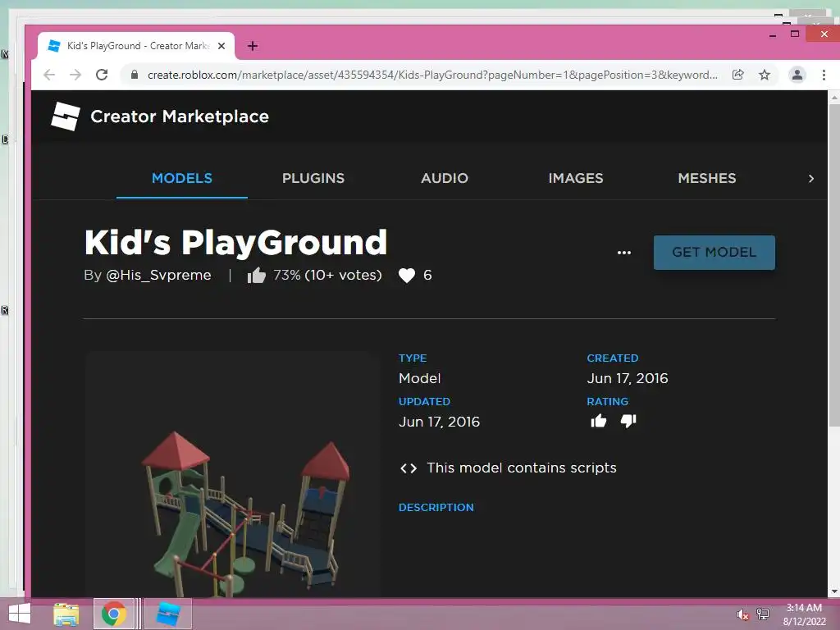Click the scrollbar down arrow
The height and width of the screenshot is (630, 840).
834,591
